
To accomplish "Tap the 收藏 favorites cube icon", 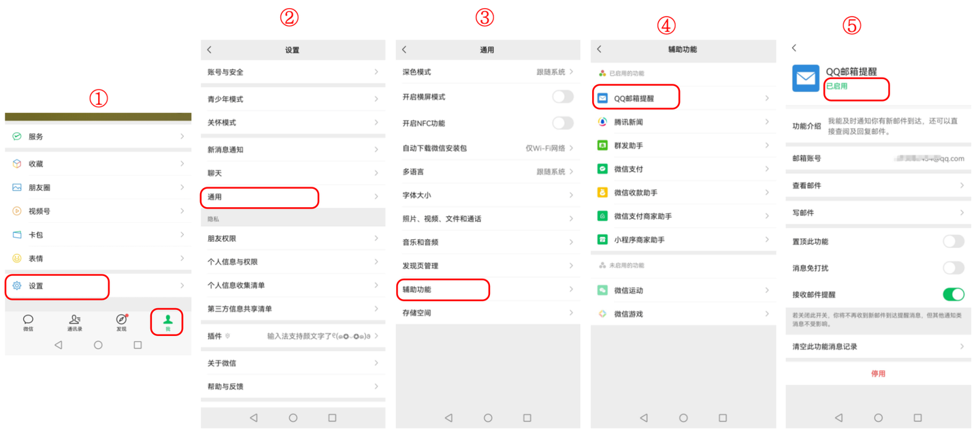I will (x=17, y=164).
